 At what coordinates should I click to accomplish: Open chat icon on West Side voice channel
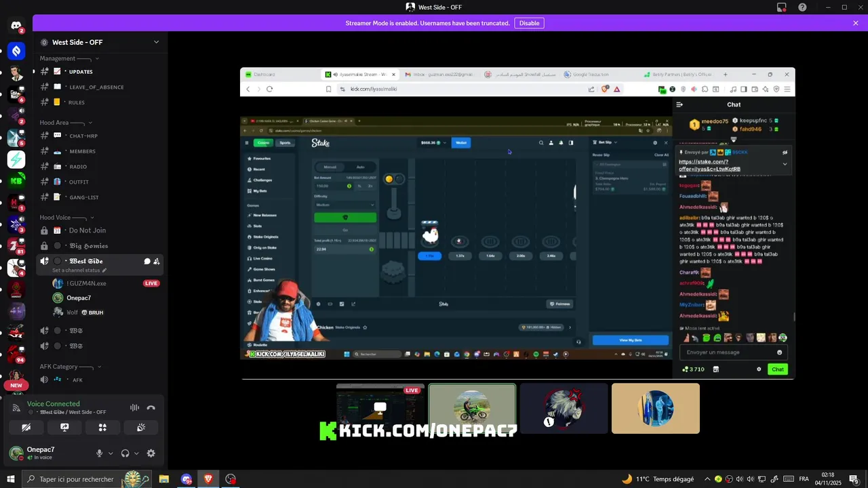(147, 261)
